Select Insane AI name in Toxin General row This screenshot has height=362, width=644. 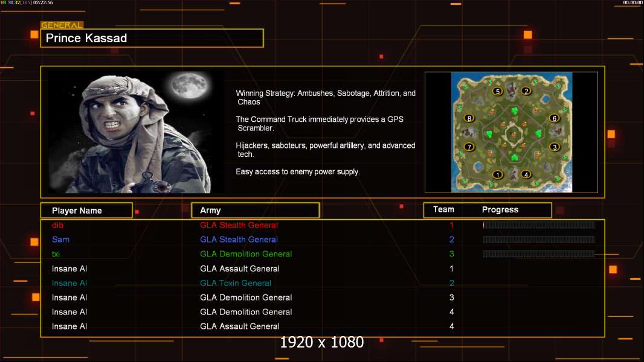click(69, 283)
